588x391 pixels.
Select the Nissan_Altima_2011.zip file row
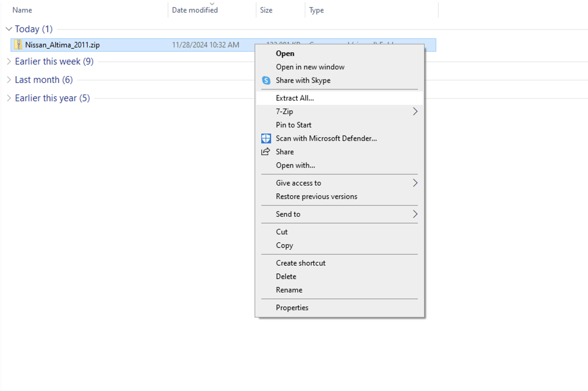pos(62,45)
